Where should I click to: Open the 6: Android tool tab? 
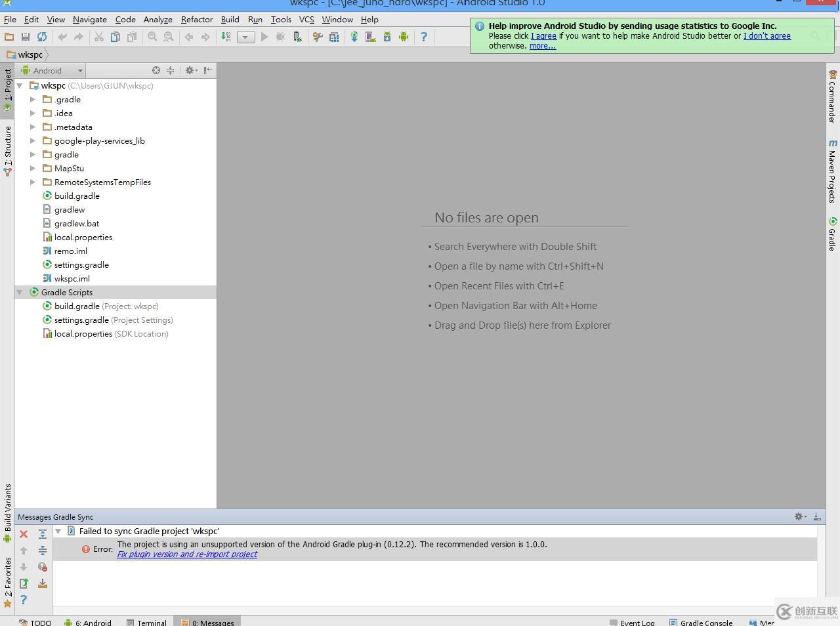tap(87, 622)
